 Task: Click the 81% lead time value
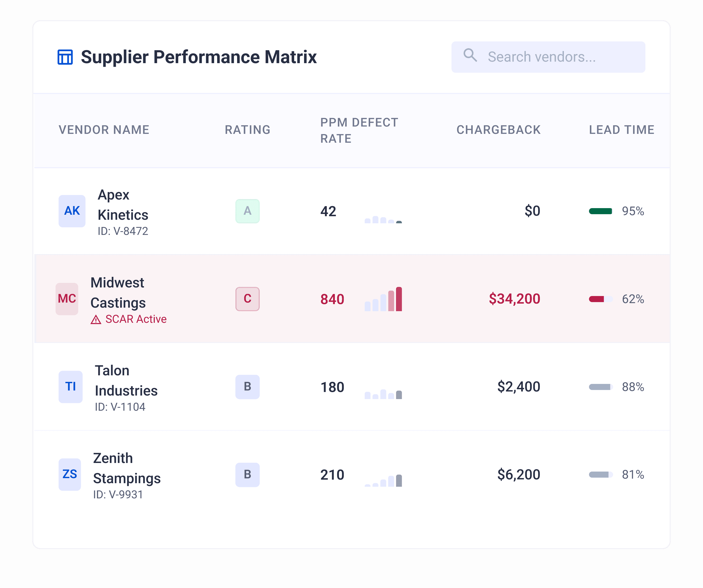click(633, 475)
